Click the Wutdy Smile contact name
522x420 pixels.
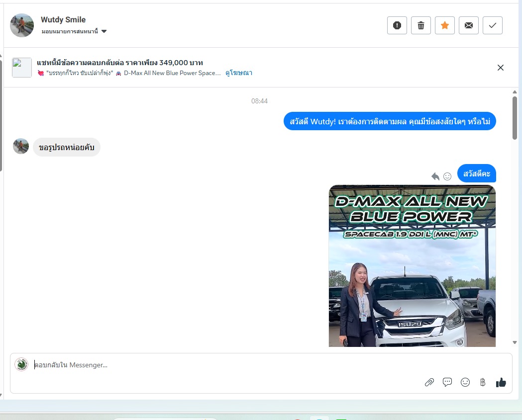(63, 19)
